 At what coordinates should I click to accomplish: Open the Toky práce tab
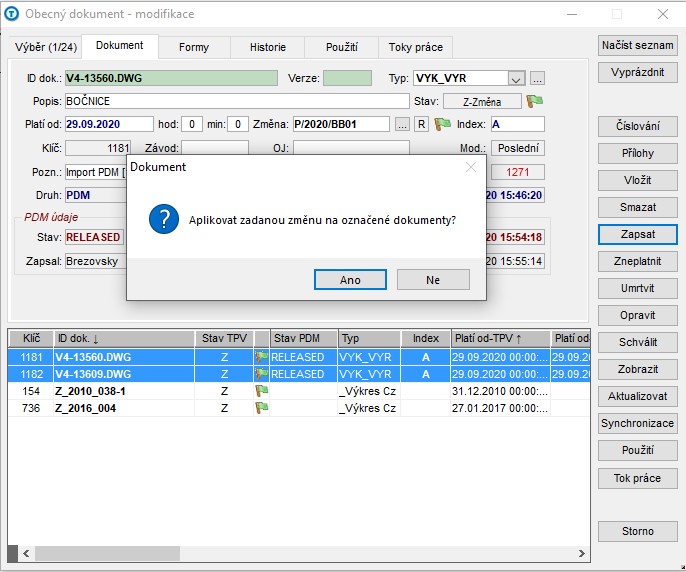coord(416,47)
